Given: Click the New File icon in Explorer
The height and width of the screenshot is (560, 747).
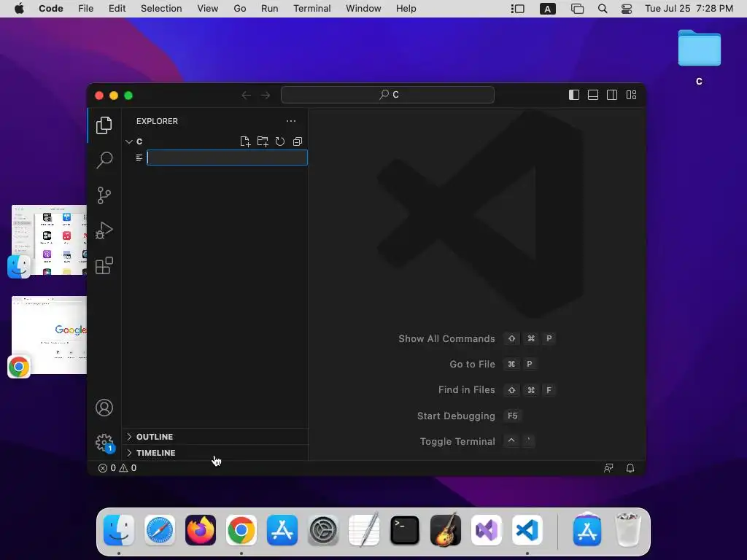Looking at the screenshot, I should pyautogui.click(x=245, y=141).
